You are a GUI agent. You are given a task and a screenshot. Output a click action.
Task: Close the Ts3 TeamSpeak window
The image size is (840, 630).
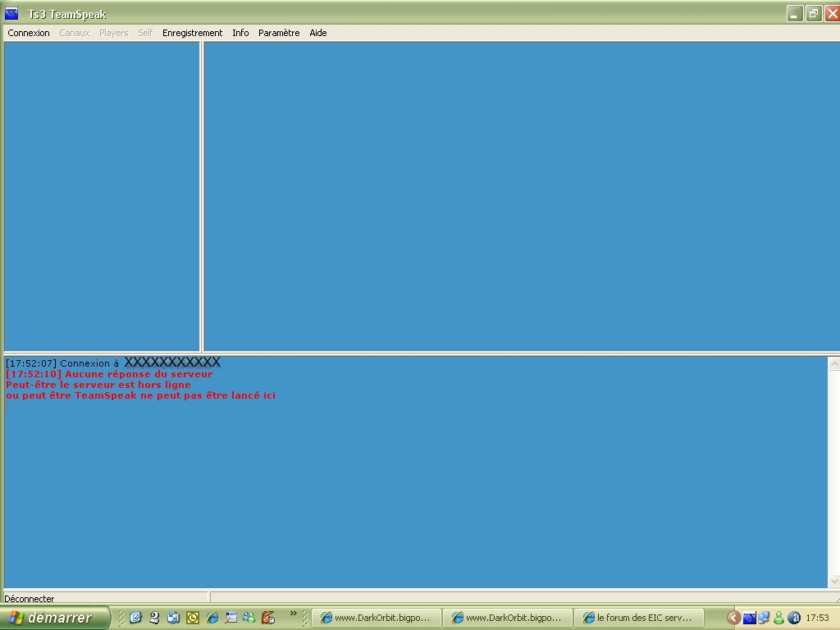click(x=832, y=13)
